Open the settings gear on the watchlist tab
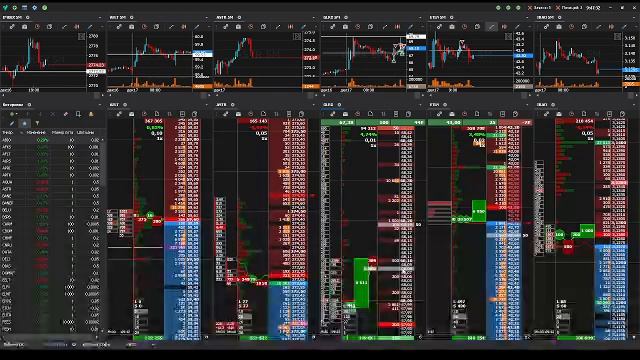The width and height of the screenshot is (640, 360). (x=29, y=105)
